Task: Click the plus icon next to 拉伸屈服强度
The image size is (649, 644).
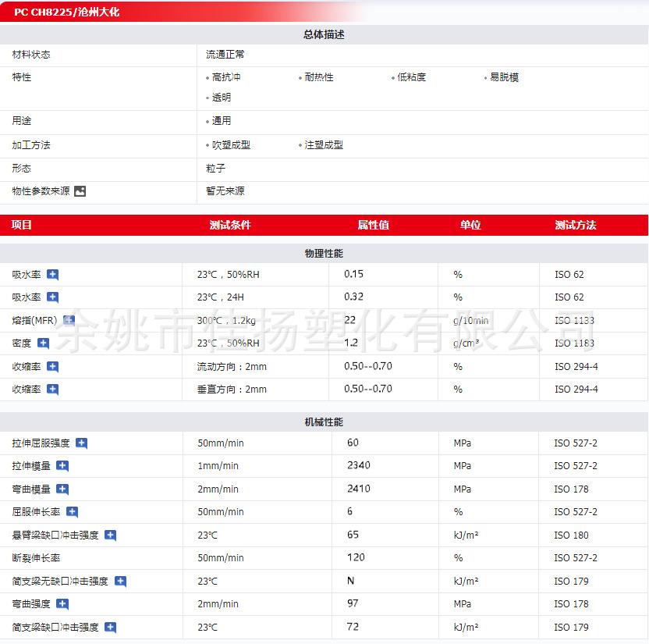Action: [81, 443]
